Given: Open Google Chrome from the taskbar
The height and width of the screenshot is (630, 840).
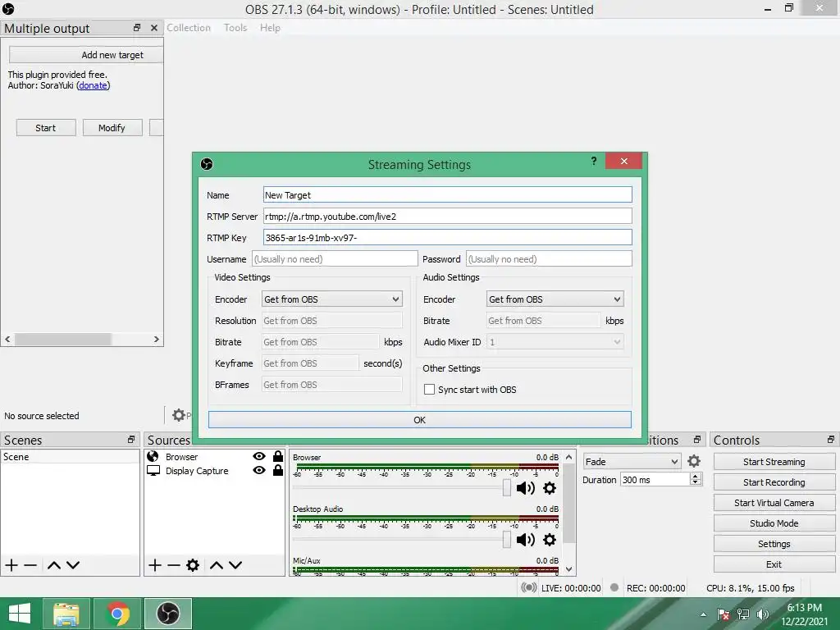Looking at the screenshot, I should tap(117, 614).
